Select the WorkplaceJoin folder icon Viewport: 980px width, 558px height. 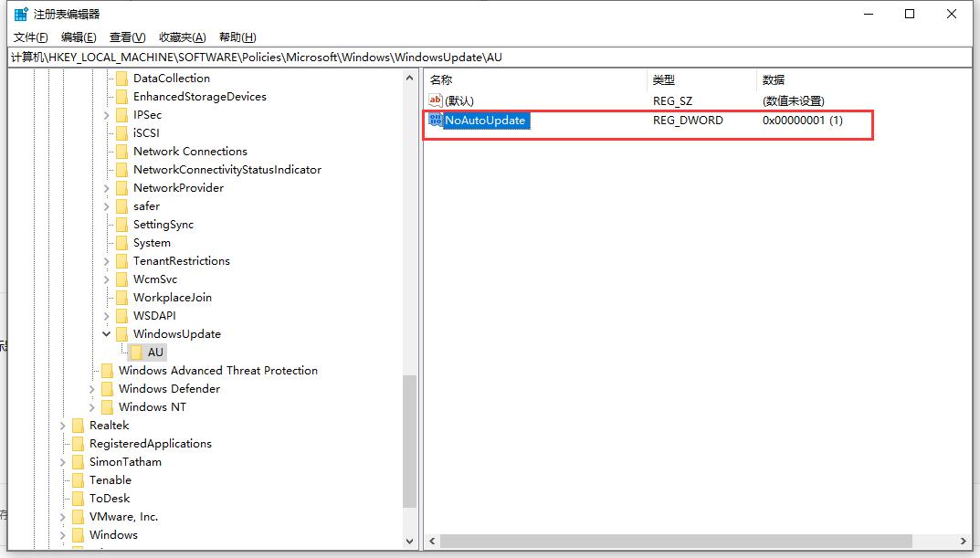click(x=121, y=298)
